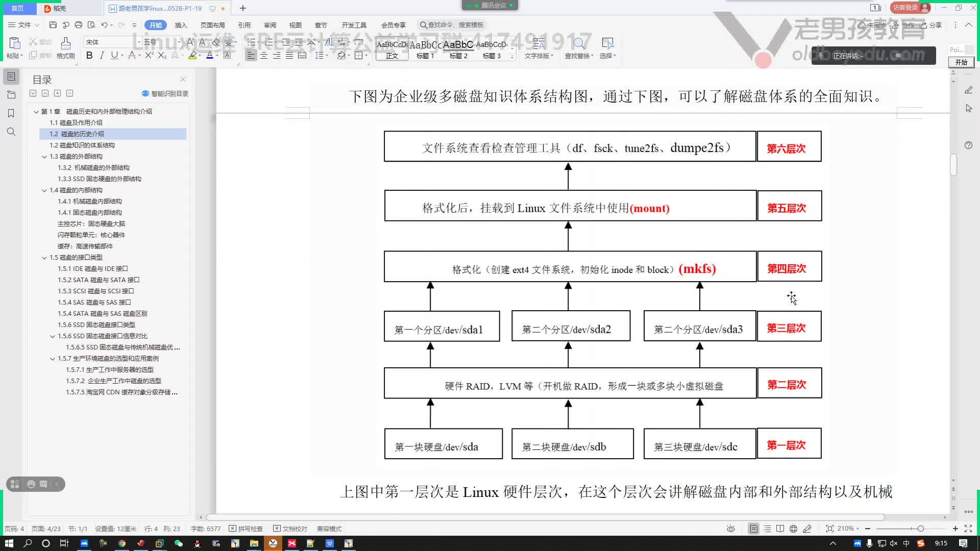Select 1.5.2 SATA 磁盘与 SATA 接口 entry

99,280
